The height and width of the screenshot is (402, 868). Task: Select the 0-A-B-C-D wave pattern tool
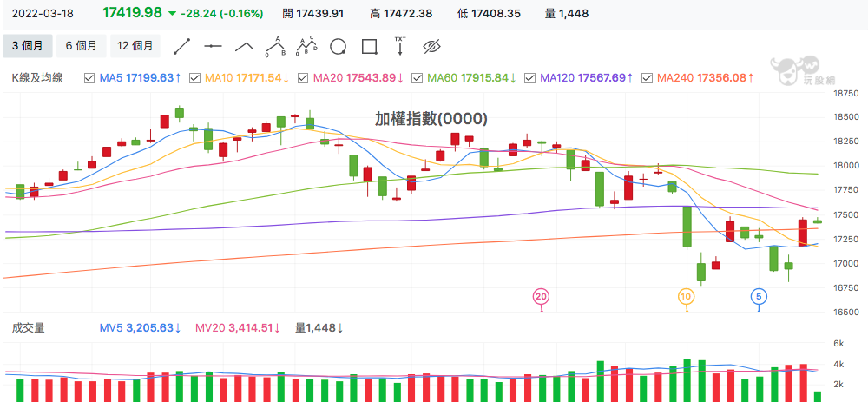click(x=306, y=46)
